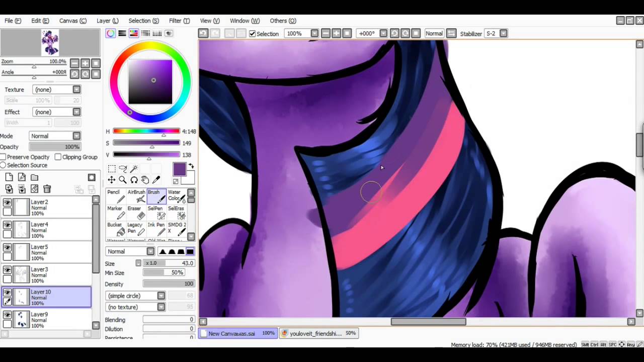The height and width of the screenshot is (362, 644).
Task: Click the navigator canvas thumbnail
Action: (x=50, y=42)
